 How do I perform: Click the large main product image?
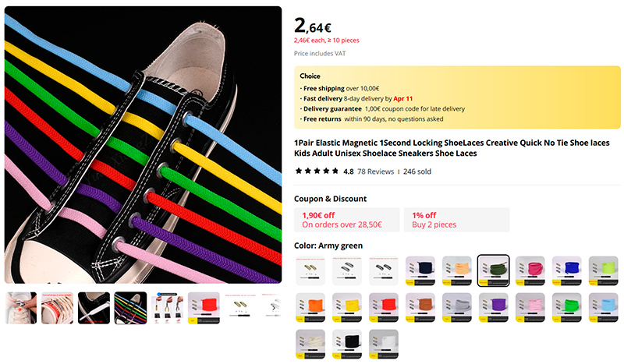coord(143,145)
